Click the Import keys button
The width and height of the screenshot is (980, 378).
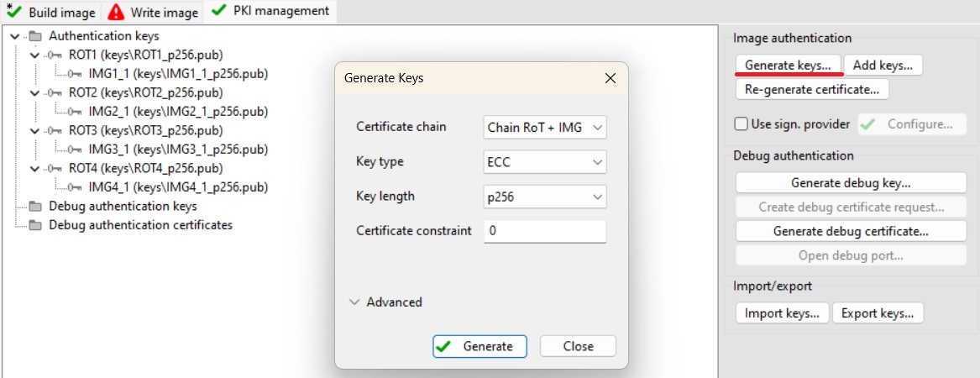tap(782, 313)
